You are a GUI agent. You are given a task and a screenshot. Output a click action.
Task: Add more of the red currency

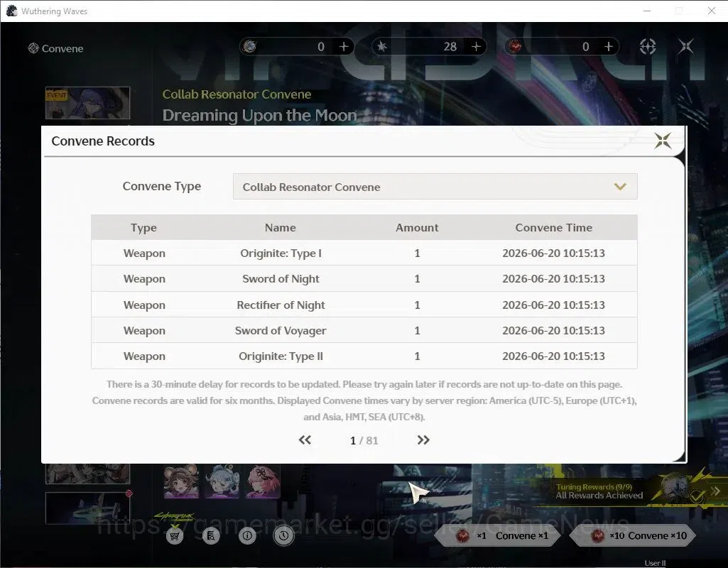608,46
